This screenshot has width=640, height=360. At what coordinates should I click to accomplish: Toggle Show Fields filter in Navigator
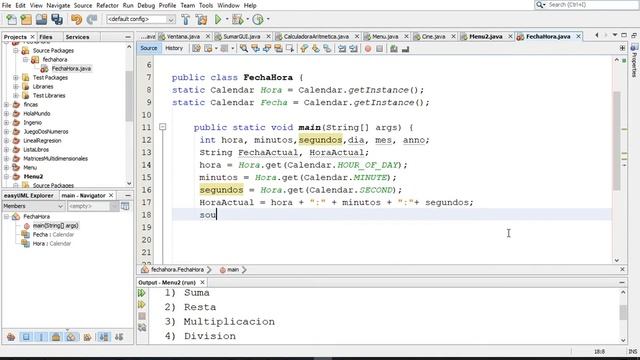click(26, 337)
